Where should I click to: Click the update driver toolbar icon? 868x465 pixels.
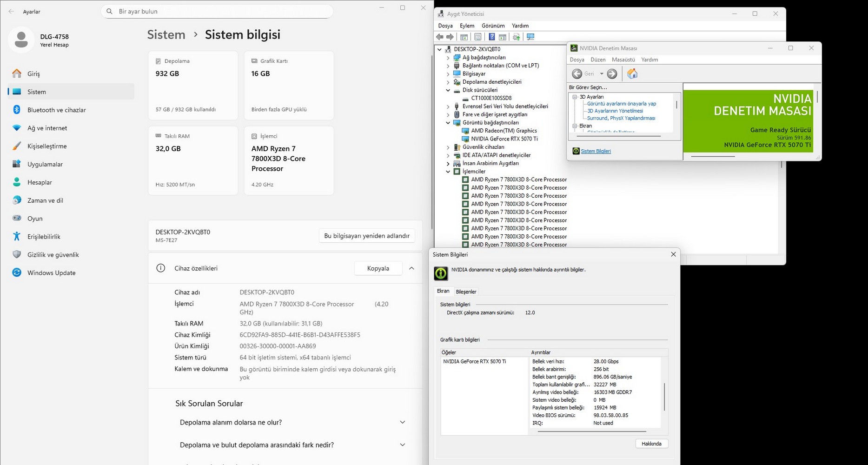[516, 37]
